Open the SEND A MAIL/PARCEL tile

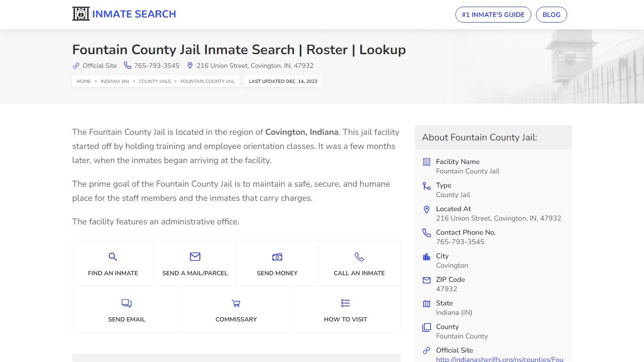195,263
